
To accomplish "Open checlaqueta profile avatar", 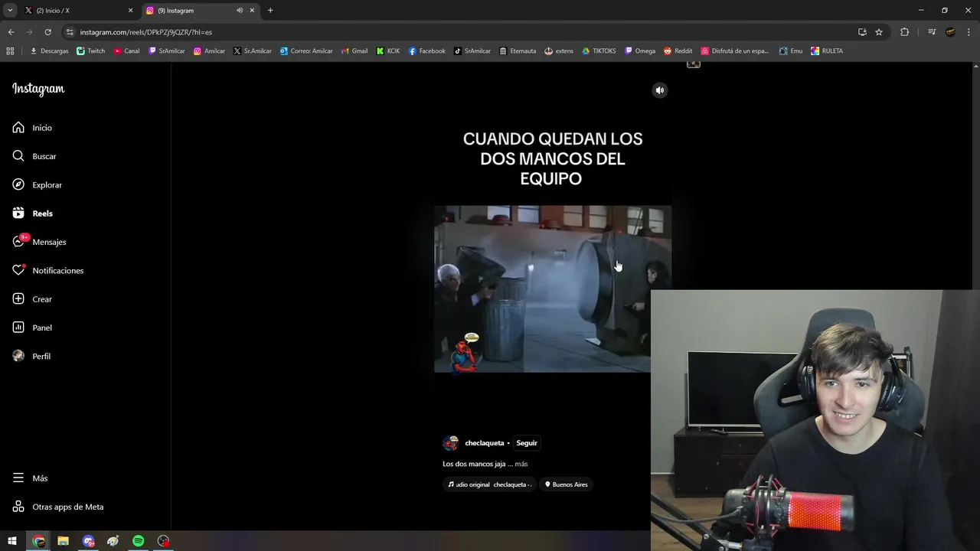I will click(451, 443).
